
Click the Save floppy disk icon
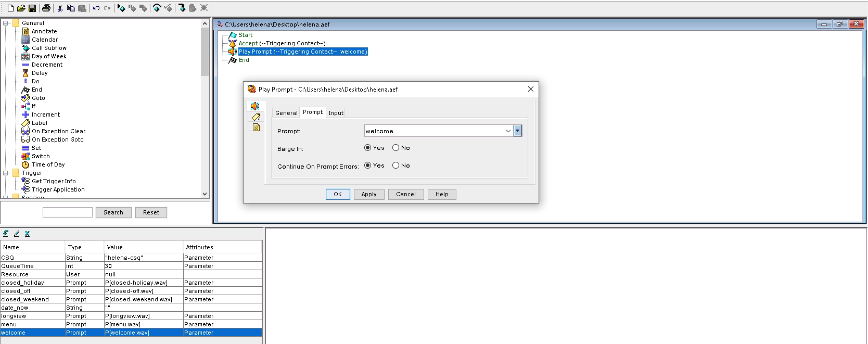click(x=32, y=8)
